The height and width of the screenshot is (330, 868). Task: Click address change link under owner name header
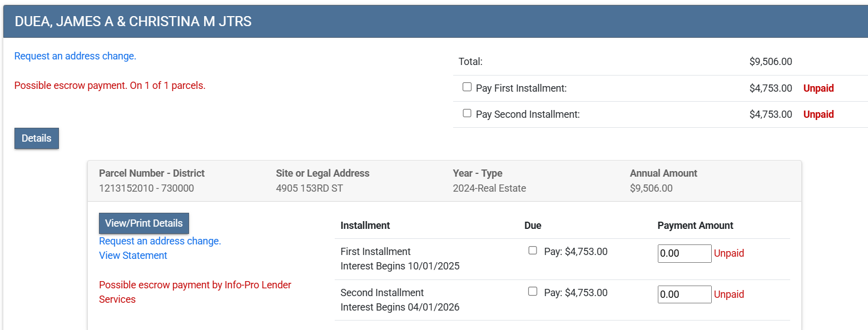click(75, 56)
